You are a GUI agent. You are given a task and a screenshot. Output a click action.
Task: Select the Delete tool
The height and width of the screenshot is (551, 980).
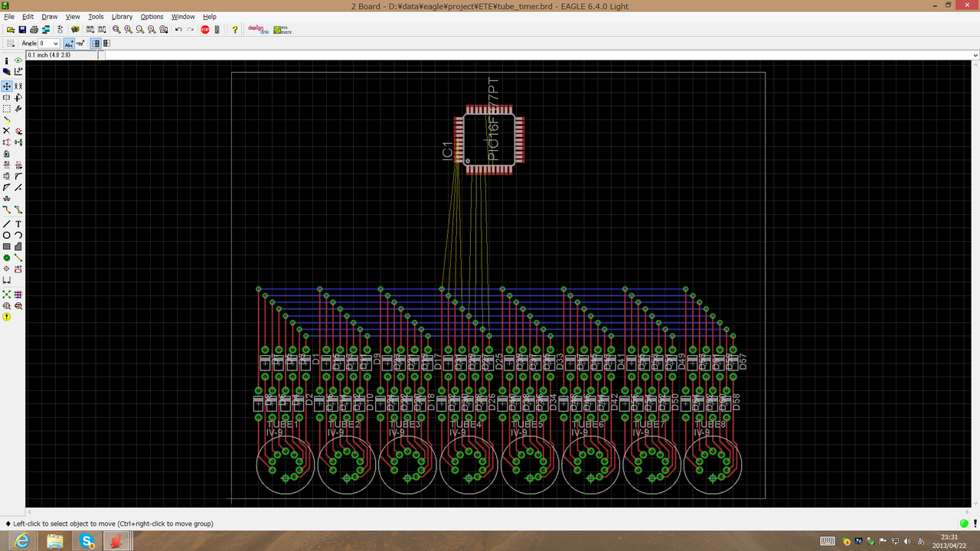7,131
